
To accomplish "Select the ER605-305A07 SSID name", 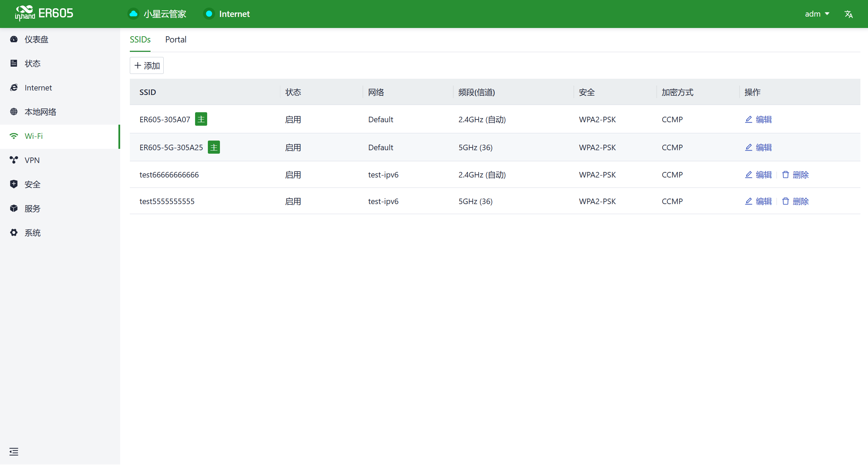I will (x=165, y=119).
